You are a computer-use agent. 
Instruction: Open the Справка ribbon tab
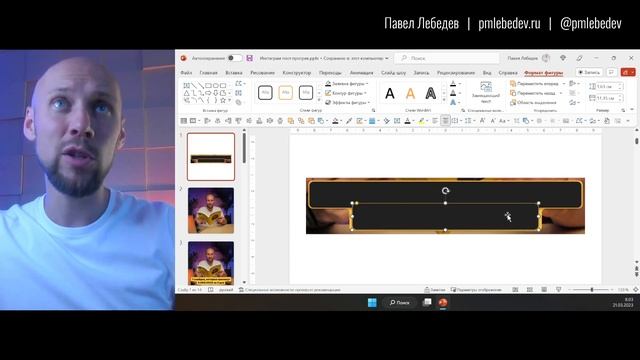(508, 73)
